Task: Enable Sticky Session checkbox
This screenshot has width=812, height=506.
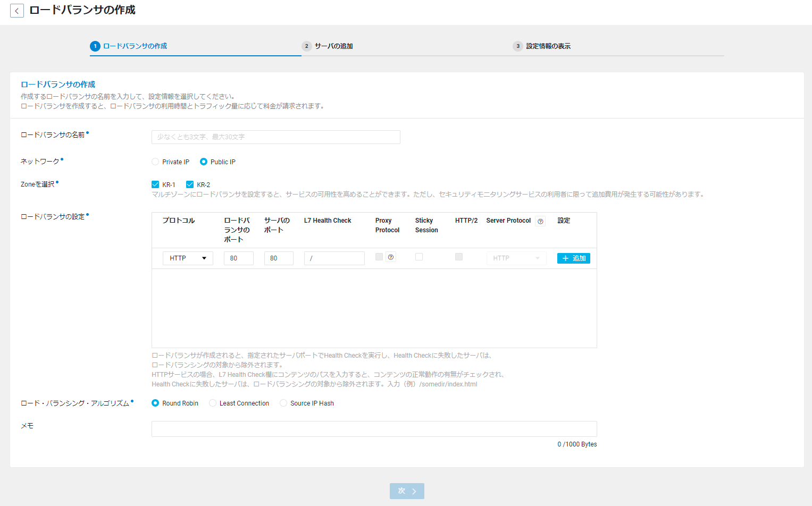Action: click(419, 257)
